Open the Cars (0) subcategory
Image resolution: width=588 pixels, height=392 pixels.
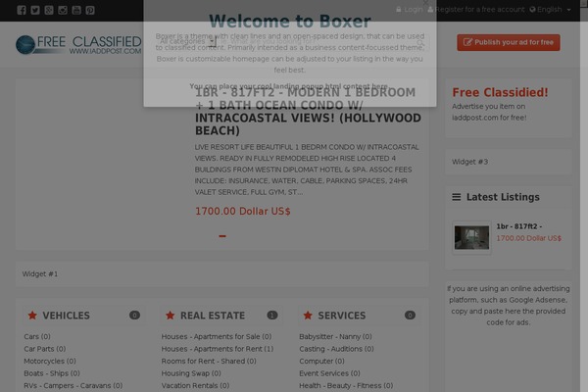pos(37,336)
